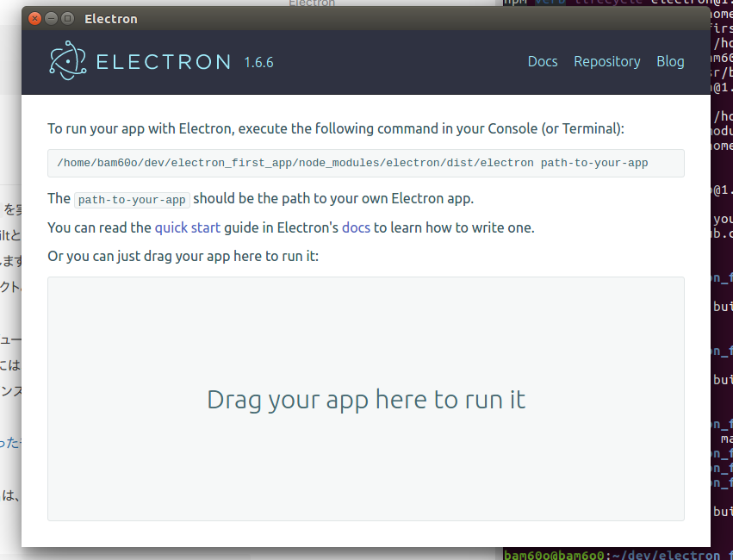The image size is (733, 560).
Task: Click the 1.6.6 version number
Action: (258, 63)
